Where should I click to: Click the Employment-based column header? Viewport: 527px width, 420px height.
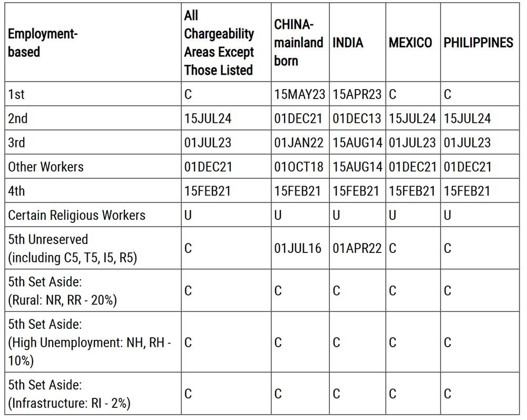point(43,43)
